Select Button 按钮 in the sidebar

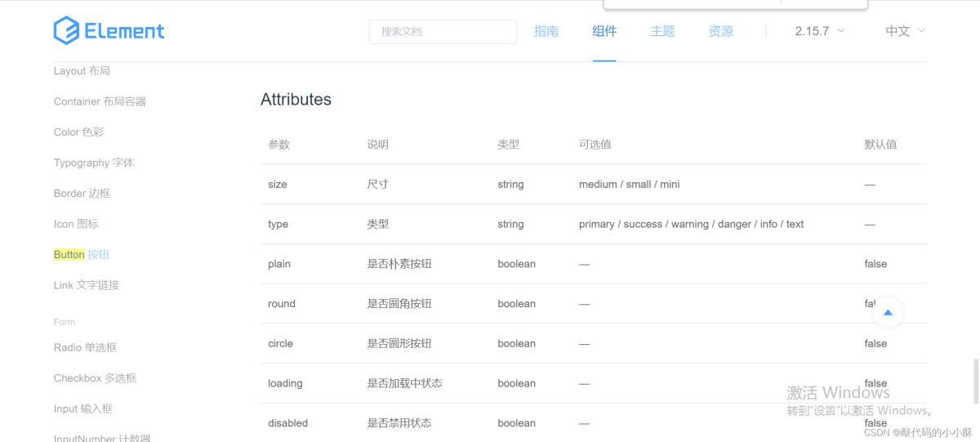pyautogui.click(x=81, y=254)
